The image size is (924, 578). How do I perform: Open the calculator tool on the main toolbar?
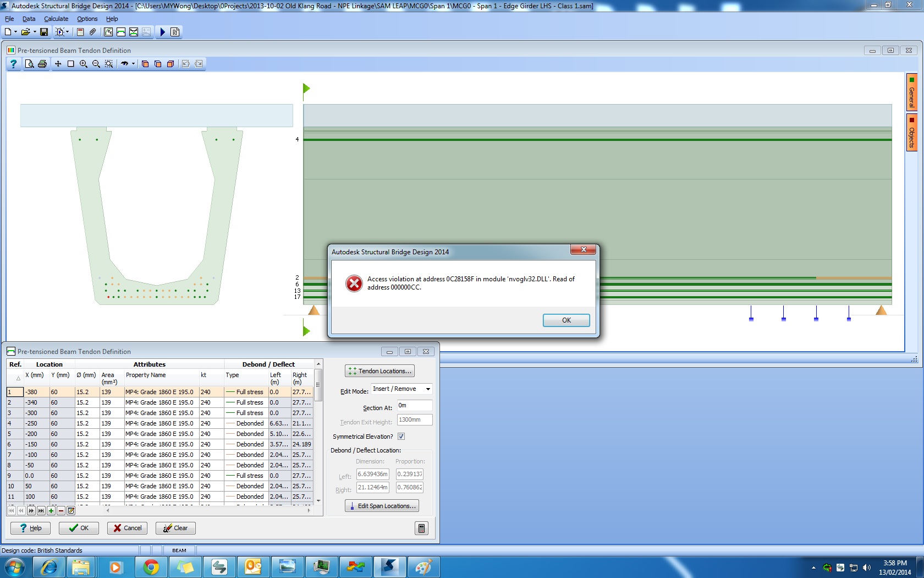(x=79, y=32)
